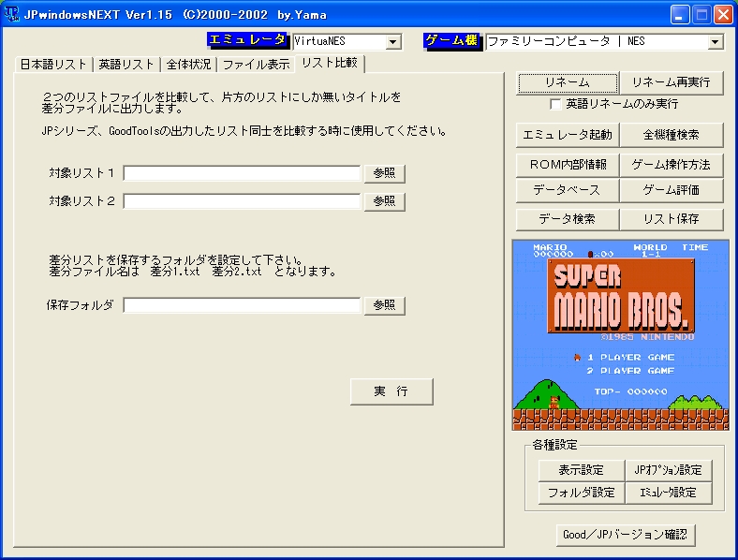The image size is (738, 560).
Task: Click the エミュレータ起動 button
Action: coord(568,135)
